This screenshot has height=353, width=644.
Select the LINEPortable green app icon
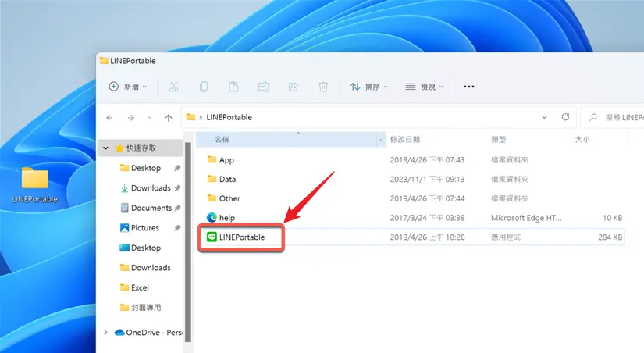pos(212,237)
